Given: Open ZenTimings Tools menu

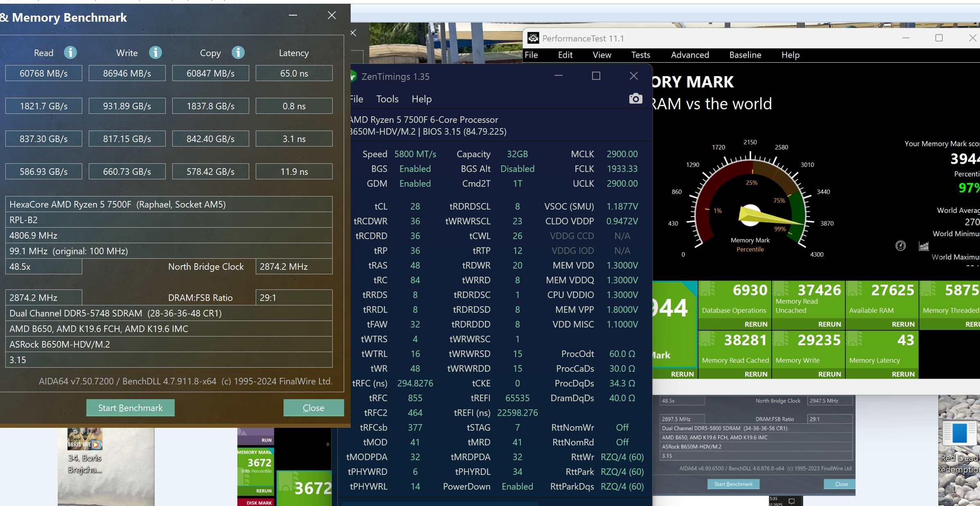Looking at the screenshot, I should tap(387, 99).
